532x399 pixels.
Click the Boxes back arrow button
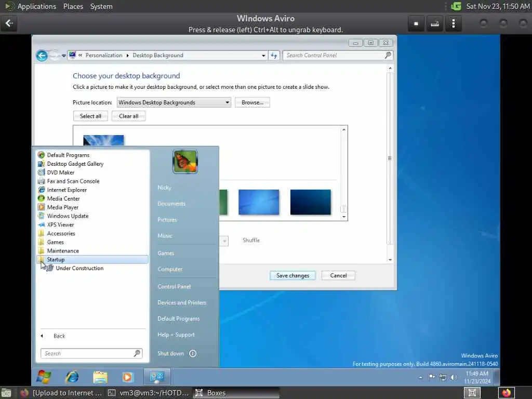(x=9, y=23)
